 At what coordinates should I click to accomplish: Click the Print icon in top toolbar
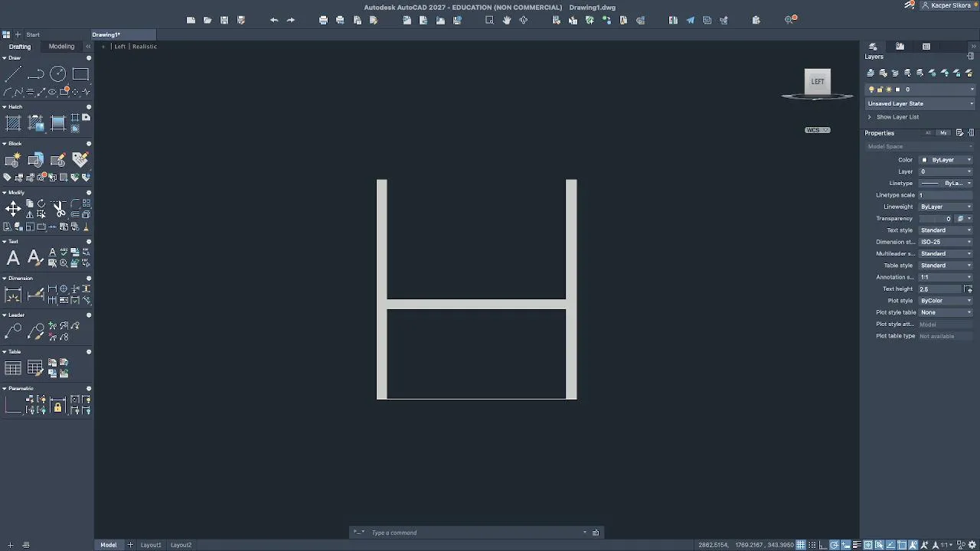point(323,20)
